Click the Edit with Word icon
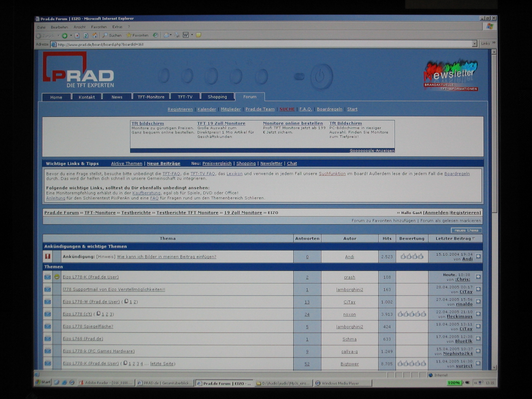This screenshot has width=532, height=399. [x=186, y=35]
